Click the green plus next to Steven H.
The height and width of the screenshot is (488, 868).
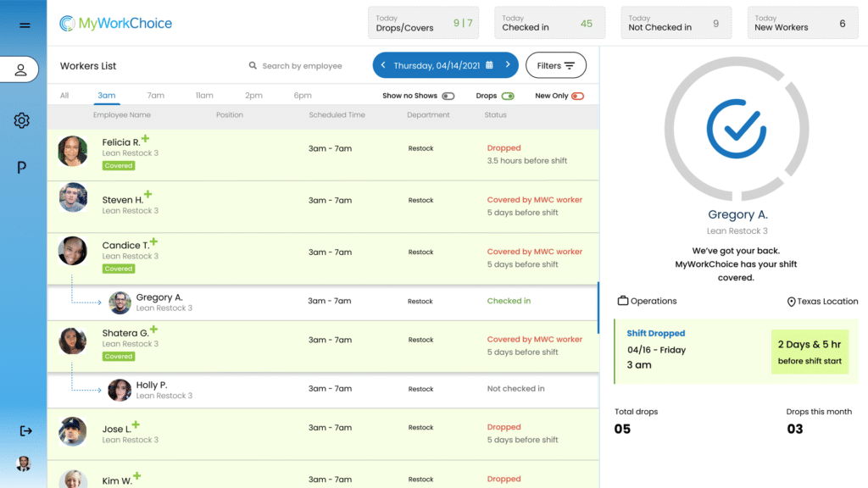147,194
